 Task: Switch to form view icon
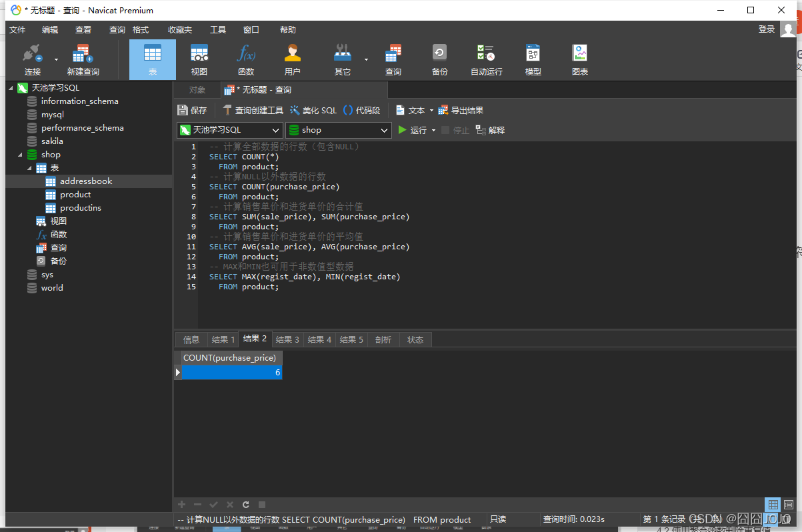pos(789,505)
